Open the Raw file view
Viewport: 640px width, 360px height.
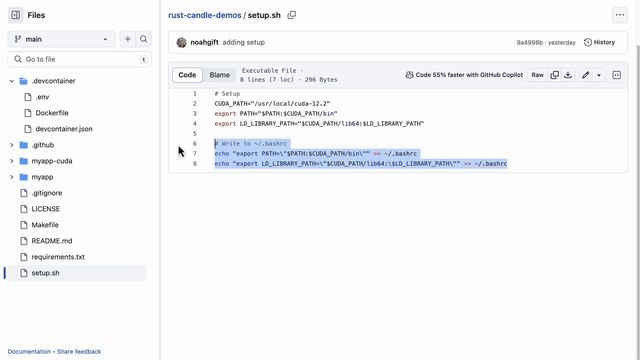tap(537, 75)
